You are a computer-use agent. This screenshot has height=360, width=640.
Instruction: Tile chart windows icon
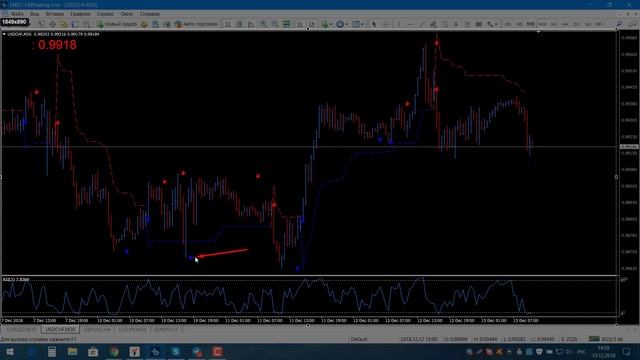[x=287, y=24]
